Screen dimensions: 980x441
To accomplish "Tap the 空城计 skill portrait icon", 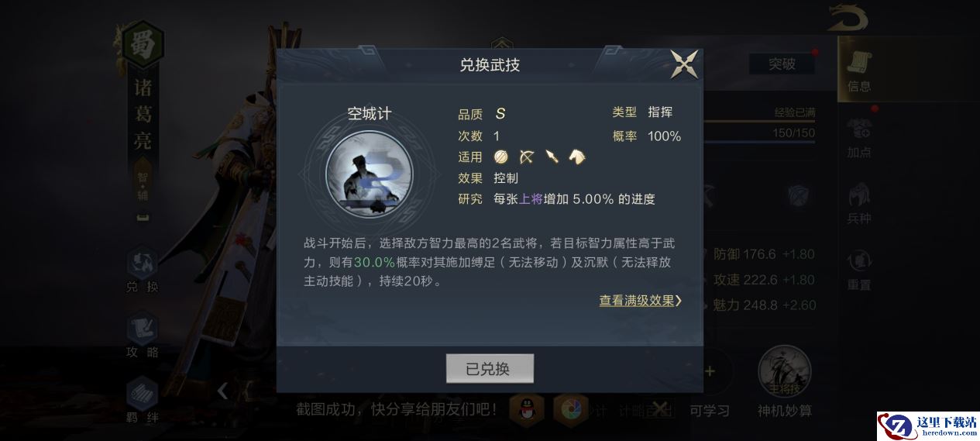I will pyautogui.click(x=370, y=174).
